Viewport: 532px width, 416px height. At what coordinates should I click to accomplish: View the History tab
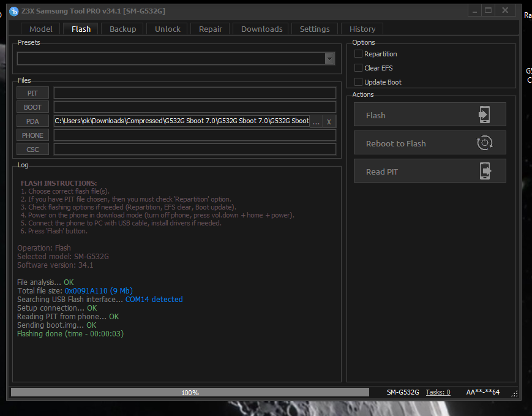(x=362, y=29)
